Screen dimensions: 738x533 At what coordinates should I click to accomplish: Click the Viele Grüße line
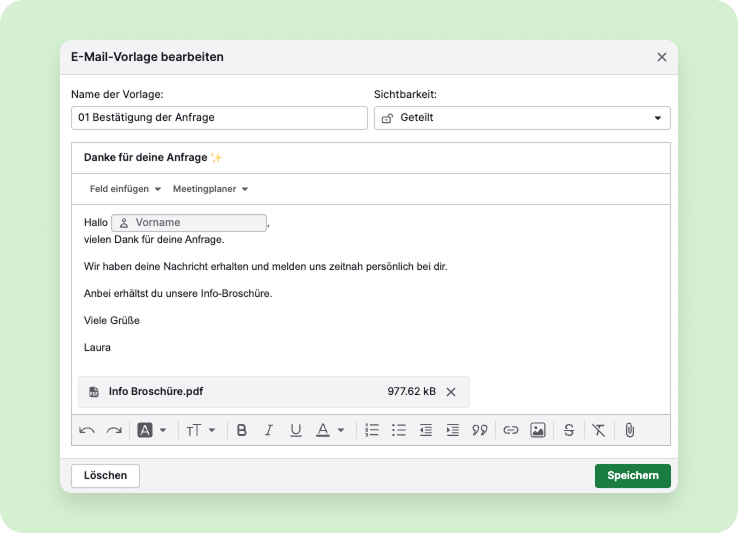pyautogui.click(x=112, y=320)
